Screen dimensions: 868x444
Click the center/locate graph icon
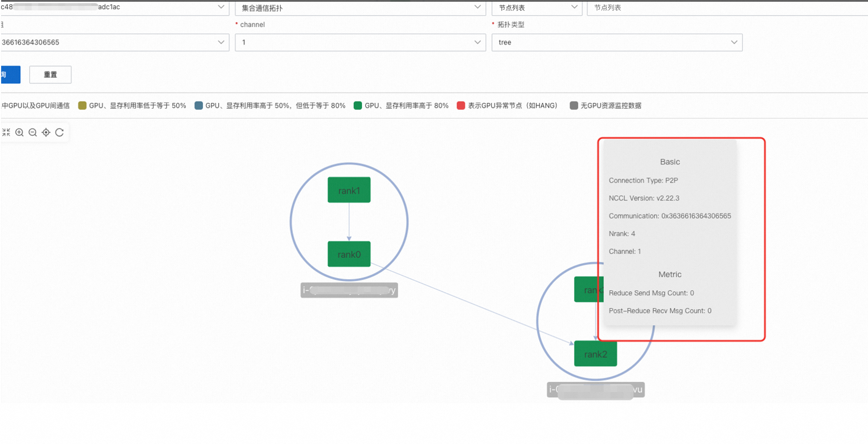coord(46,132)
